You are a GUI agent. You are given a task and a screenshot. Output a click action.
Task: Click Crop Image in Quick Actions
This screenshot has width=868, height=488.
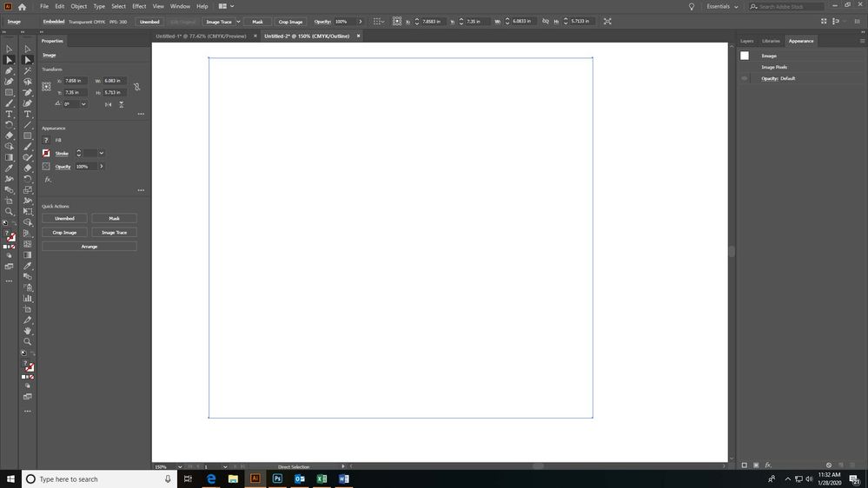click(x=64, y=233)
